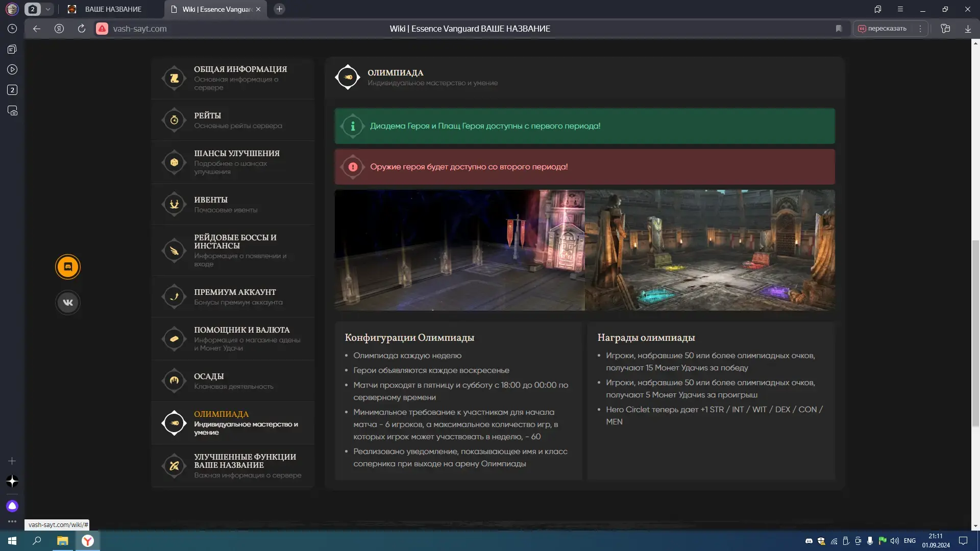The width and height of the screenshot is (980, 551).
Task: Open the sidebar video play icon
Action: click(12, 69)
